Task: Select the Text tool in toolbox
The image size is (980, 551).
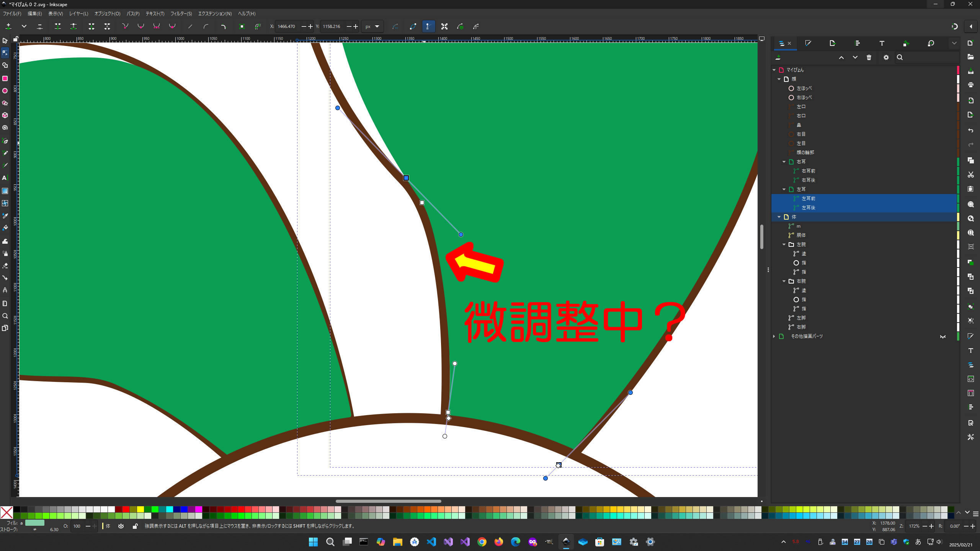Action: coord(5,178)
